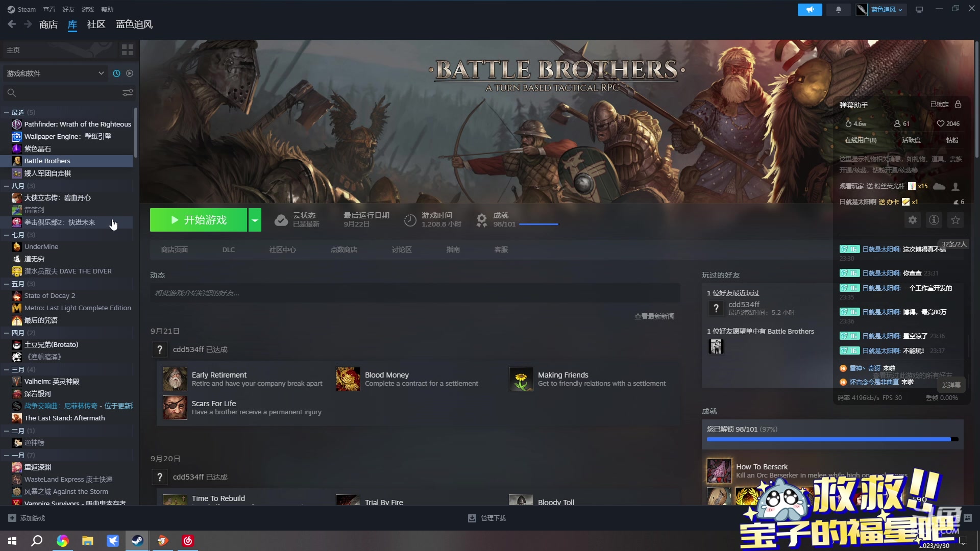Screen dimensions: 980x551
Task: Start the game with 开始游戏 button
Action: tap(199, 220)
